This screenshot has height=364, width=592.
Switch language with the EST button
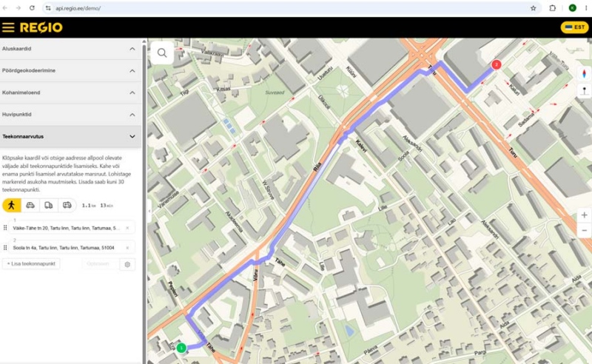(575, 27)
